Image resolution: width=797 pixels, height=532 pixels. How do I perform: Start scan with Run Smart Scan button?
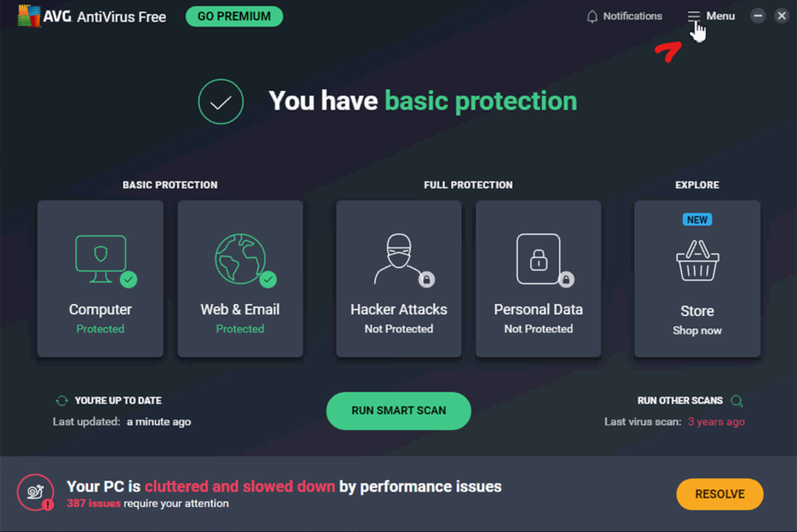398,410
